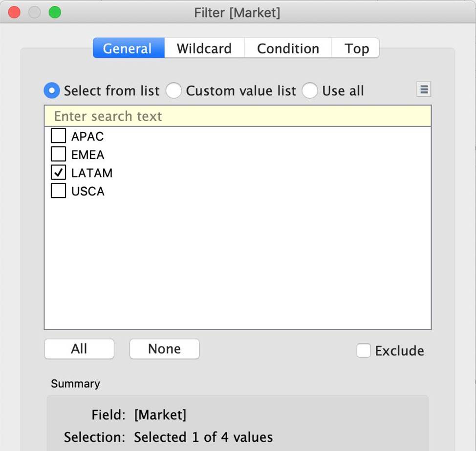Click the green maximize window button
The height and width of the screenshot is (451, 476).
[55, 12]
